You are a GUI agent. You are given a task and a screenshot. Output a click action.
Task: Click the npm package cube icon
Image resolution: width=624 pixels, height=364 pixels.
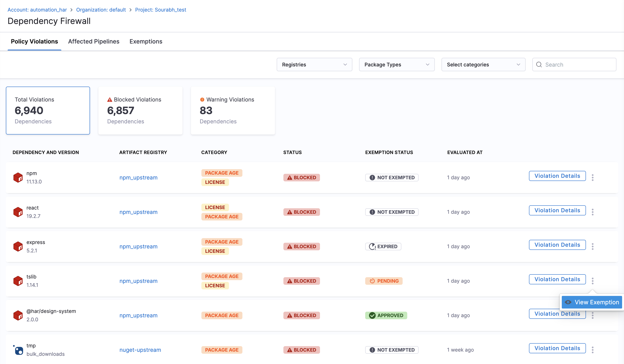[x=18, y=177]
